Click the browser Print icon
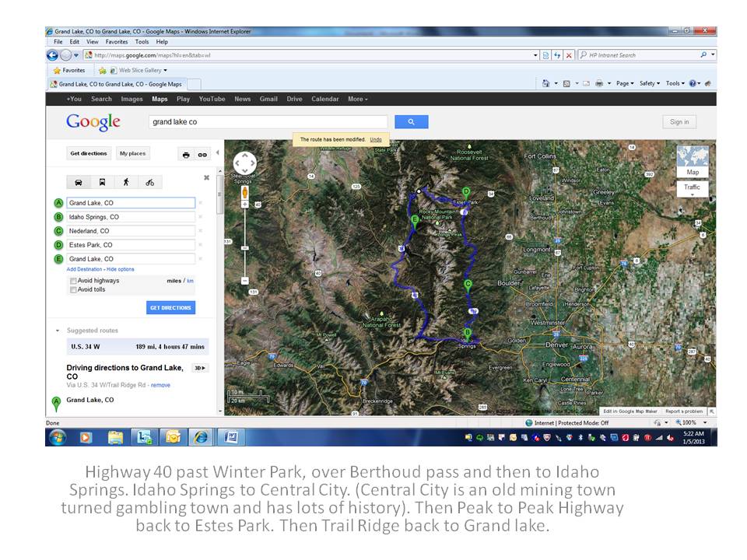This screenshot has height=560, width=747. click(x=599, y=83)
